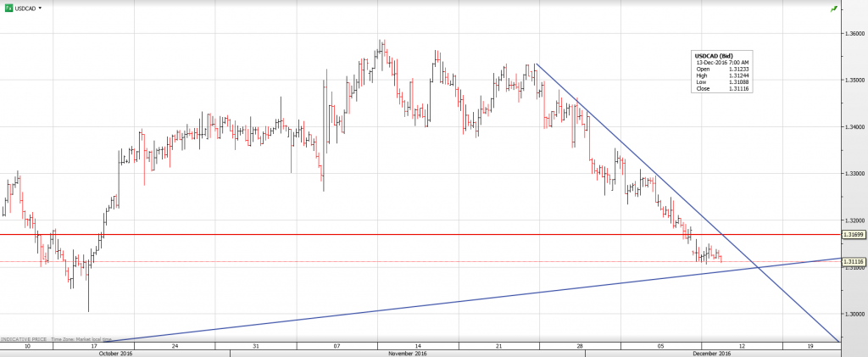The height and width of the screenshot is (357, 868).
Task: Click the date 14 on the time axis
Action: 419,346
